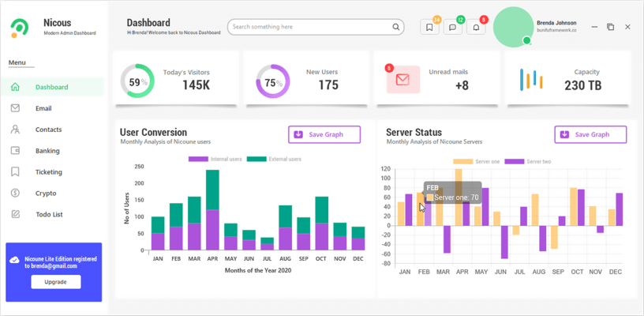Viewport: 644px width, 316px height.
Task: Open the chat messages icon in header
Action: click(x=452, y=28)
